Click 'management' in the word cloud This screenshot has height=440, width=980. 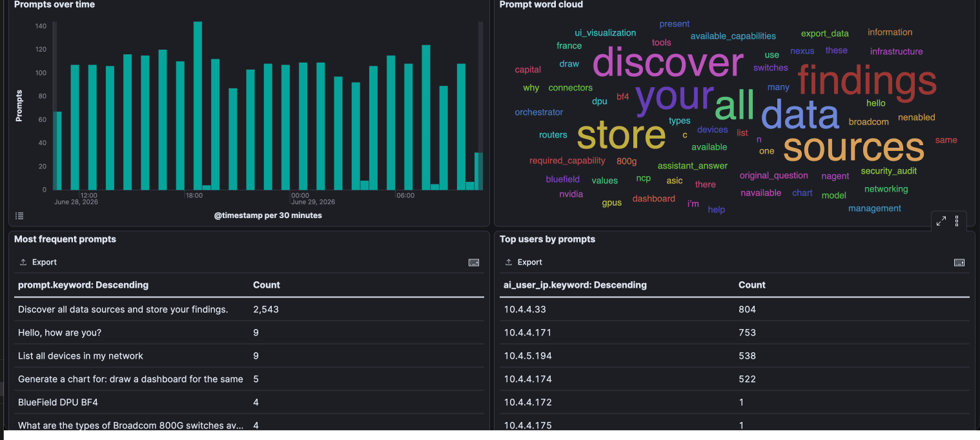[x=875, y=208]
